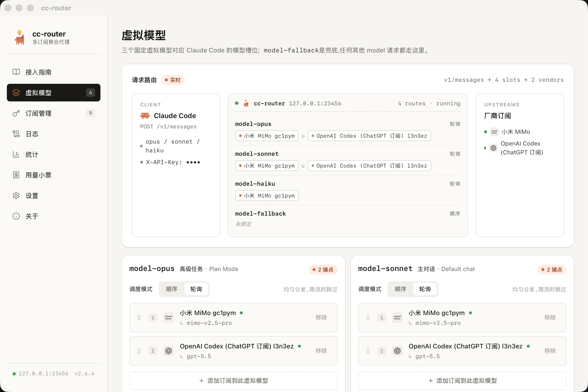This screenshot has height=392, width=588.
Task: Click 小米 MiMo gc1pym chip under model-sonnet route
Action: point(267,166)
